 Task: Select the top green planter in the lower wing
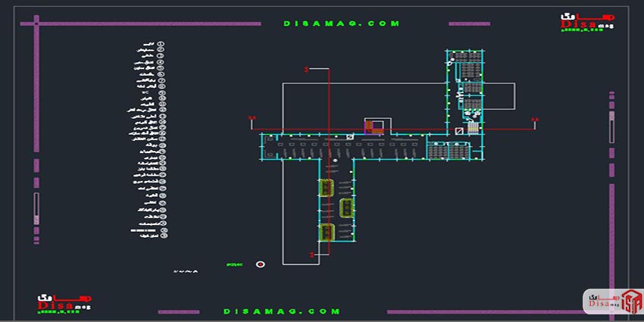[327, 186]
